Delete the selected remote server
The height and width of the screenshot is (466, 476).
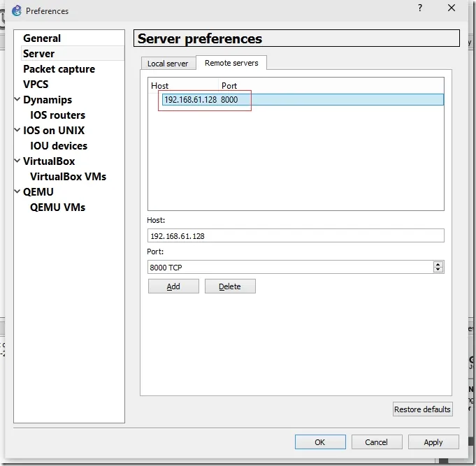pyautogui.click(x=230, y=286)
